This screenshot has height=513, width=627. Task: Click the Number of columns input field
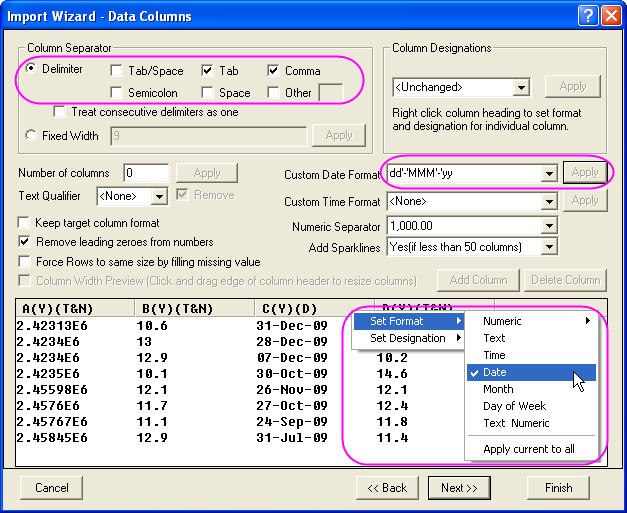click(x=146, y=173)
